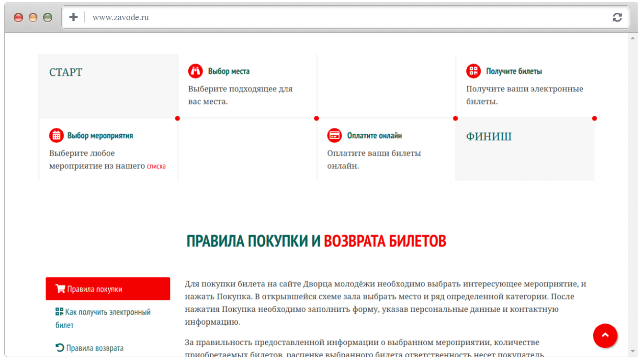Click the QR code icon beside Получите билеты
644x363 pixels.
tap(474, 71)
